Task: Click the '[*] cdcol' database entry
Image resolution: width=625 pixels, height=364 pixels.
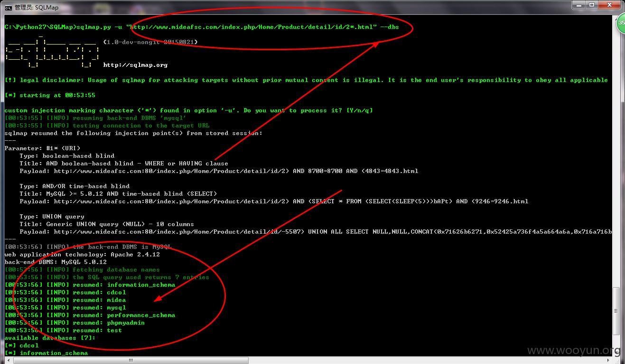Action: click(21, 346)
